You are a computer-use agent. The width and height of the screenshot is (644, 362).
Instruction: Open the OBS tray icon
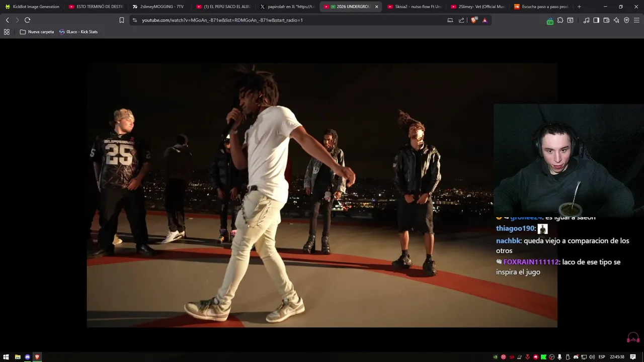click(x=551, y=357)
